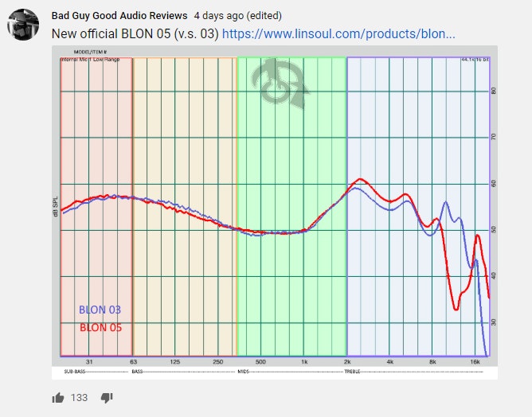
Task: Dislike the post with thumbs down
Action: (x=106, y=397)
